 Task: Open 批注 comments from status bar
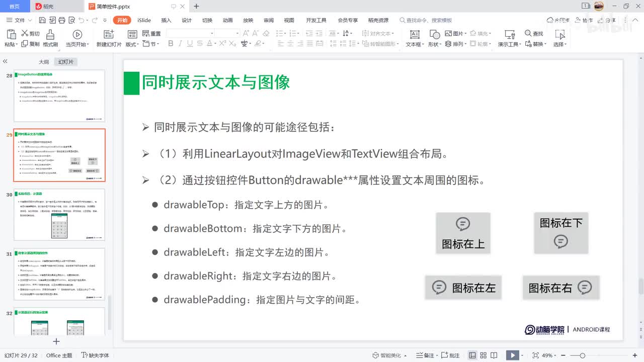[x=450, y=355]
